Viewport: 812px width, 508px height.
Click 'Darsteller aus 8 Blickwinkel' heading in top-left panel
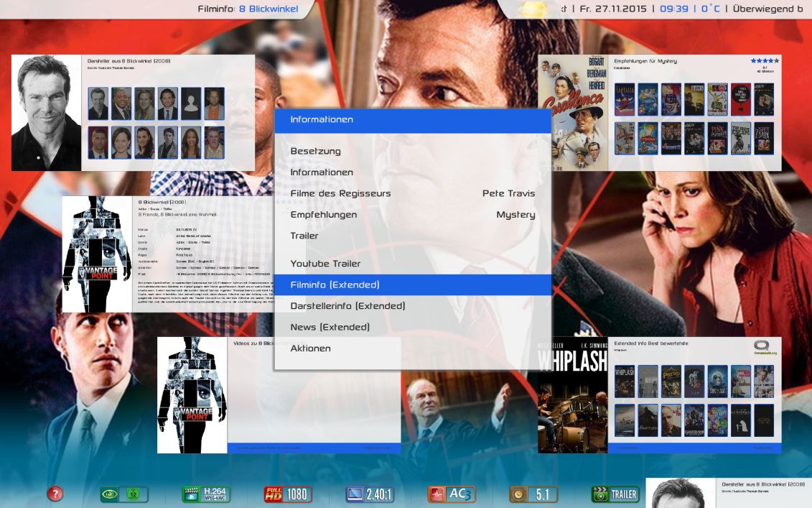[x=129, y=61]
